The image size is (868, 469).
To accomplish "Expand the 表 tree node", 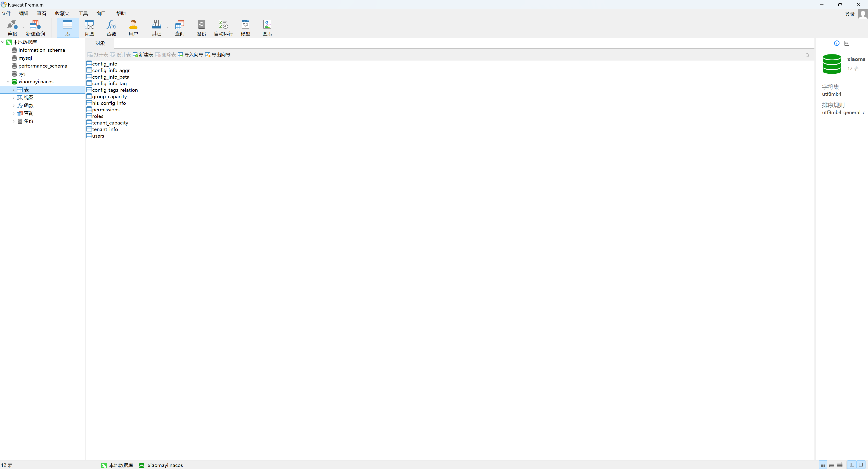I will [14, 89].
